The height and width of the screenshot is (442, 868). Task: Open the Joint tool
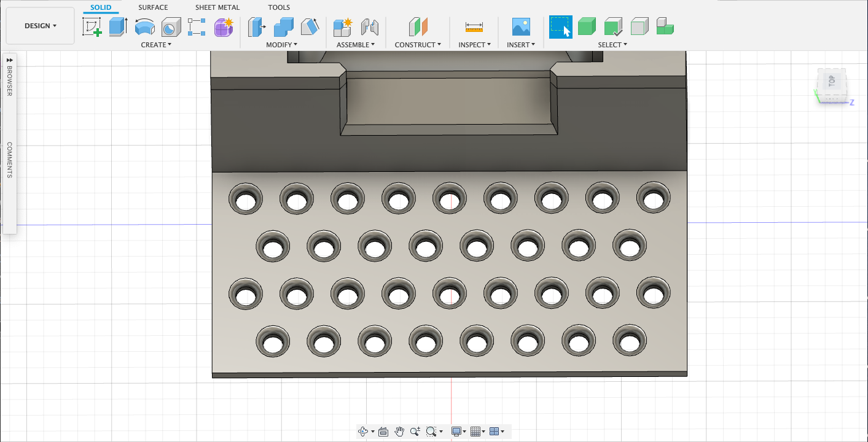pos(369,27)
